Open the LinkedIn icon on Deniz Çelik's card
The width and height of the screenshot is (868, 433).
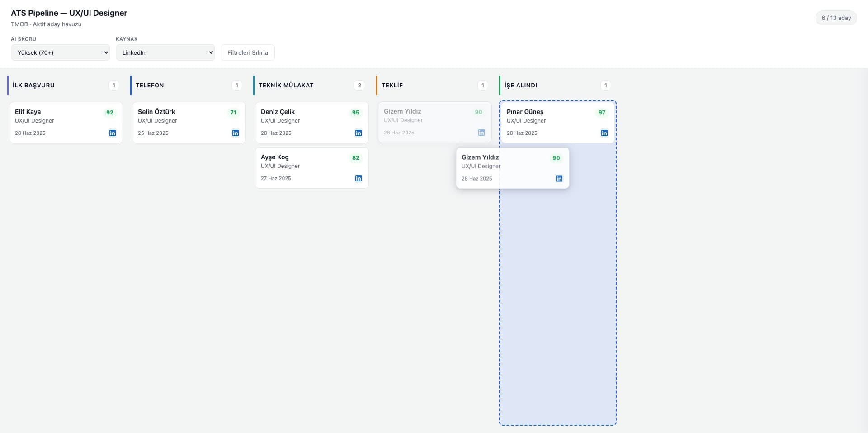coord(359,133)
